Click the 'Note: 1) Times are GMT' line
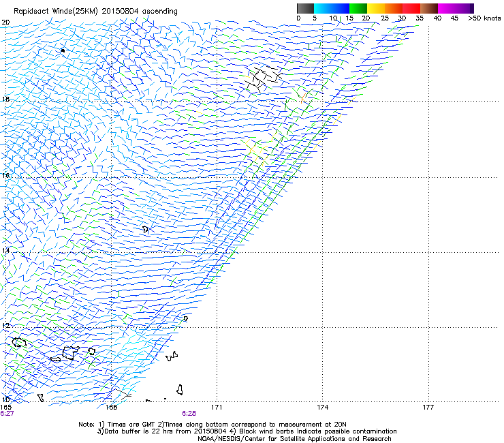 pyautogui.click(x=212, y=425)
